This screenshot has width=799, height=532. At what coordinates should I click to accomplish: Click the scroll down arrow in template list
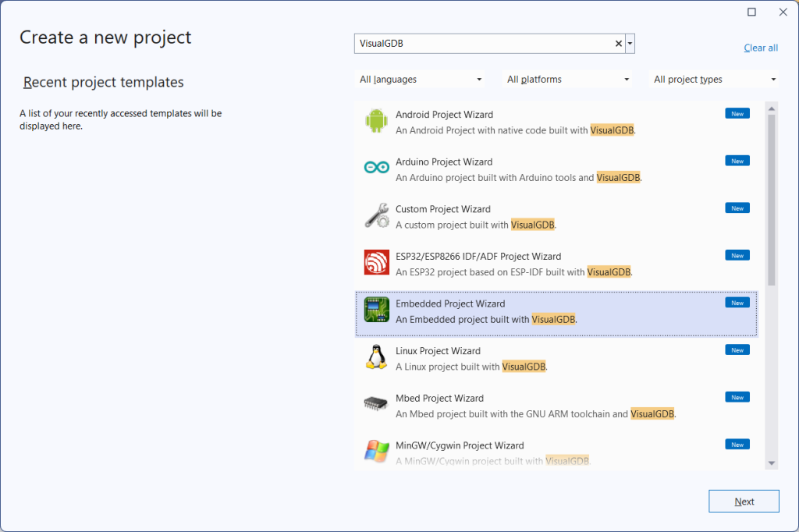(772, 463)
